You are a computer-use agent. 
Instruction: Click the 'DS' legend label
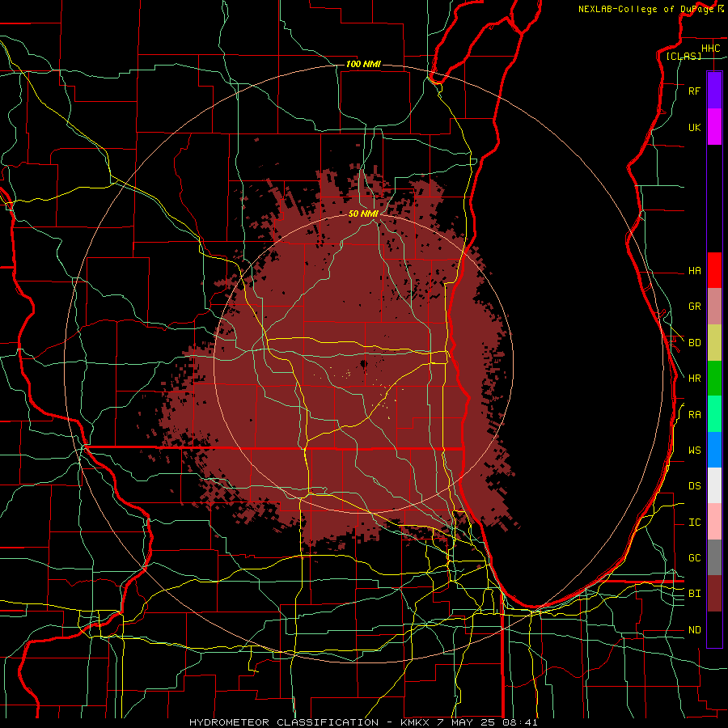point(695,486)
